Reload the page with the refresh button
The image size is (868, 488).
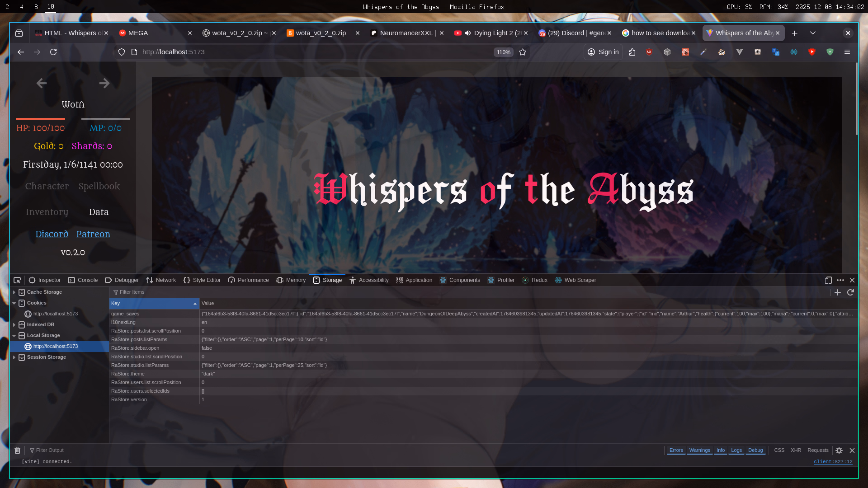click(x=53, y=52)
